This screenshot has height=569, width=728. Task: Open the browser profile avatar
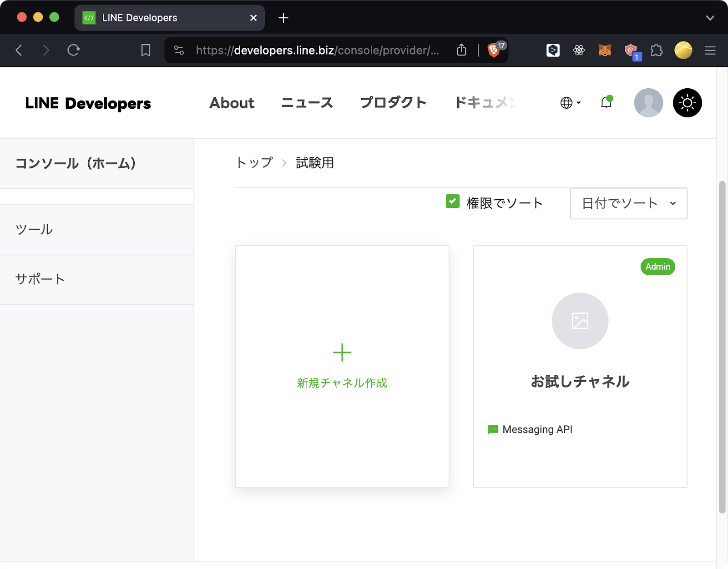tap(683, 50)
